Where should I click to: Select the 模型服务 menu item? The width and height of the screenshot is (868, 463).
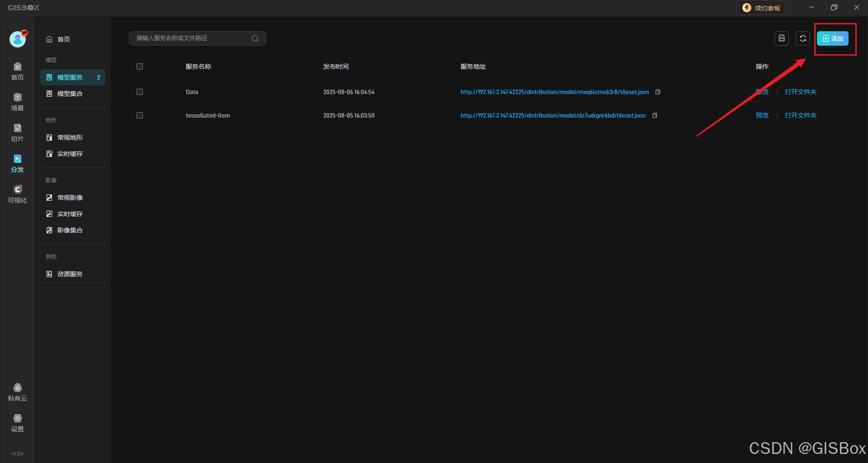73,77
